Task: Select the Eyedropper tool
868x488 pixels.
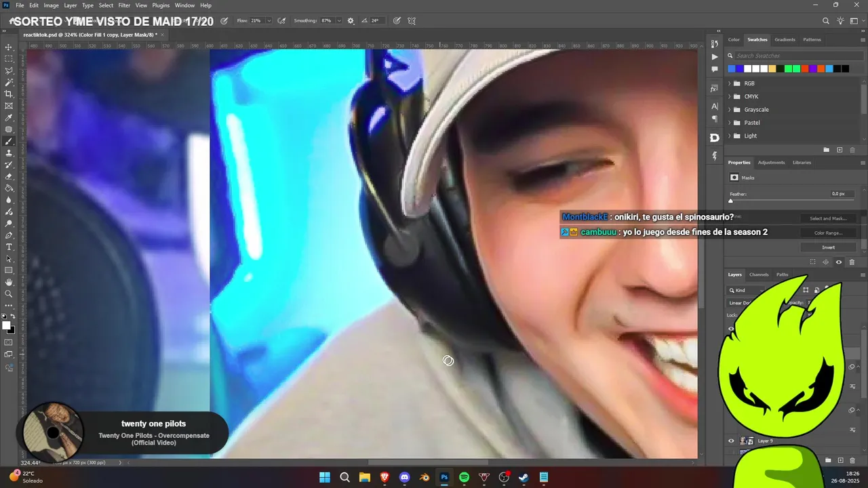Action: click(x=9, y=118)
